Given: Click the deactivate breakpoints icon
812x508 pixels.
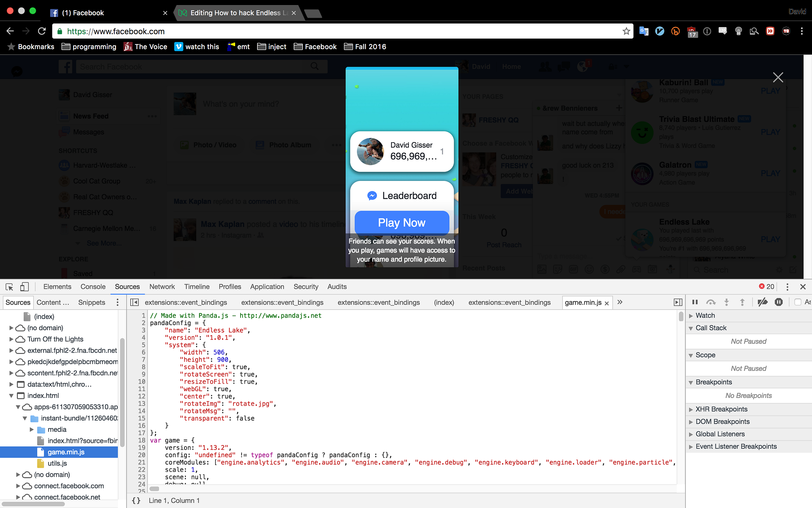Looking at the screenshot, I should pyautogui.click(x=762, y=302).
